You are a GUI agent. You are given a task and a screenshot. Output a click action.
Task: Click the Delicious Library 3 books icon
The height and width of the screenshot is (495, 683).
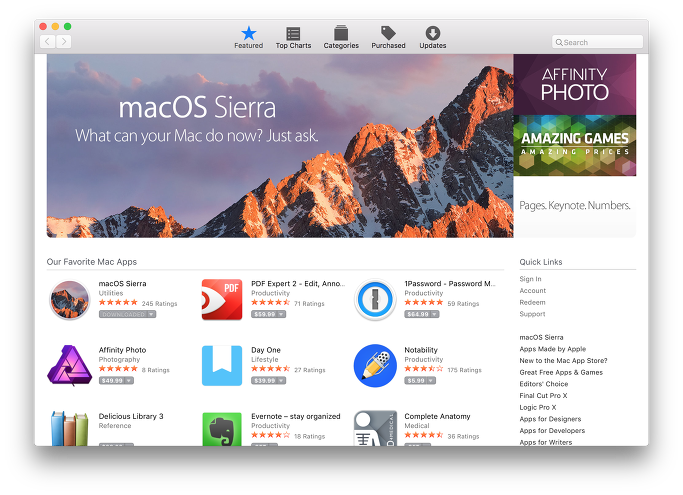tap(69, 429)
